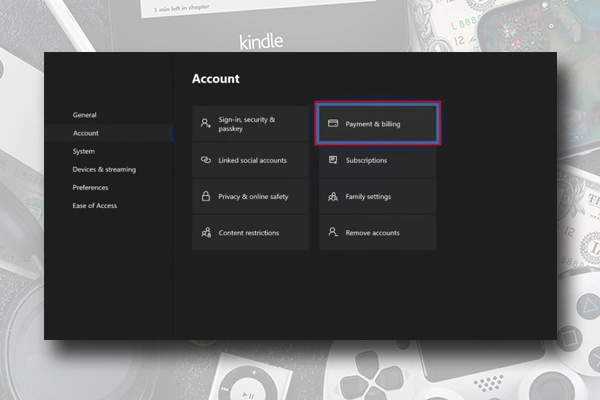The image size is (600, 400).
Task: Click the person icon beside Sign-in, security
Action: (x=206, y=123)
